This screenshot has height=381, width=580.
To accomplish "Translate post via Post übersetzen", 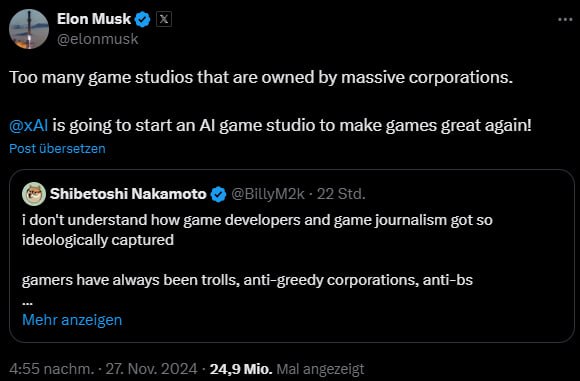I will 57,148.
